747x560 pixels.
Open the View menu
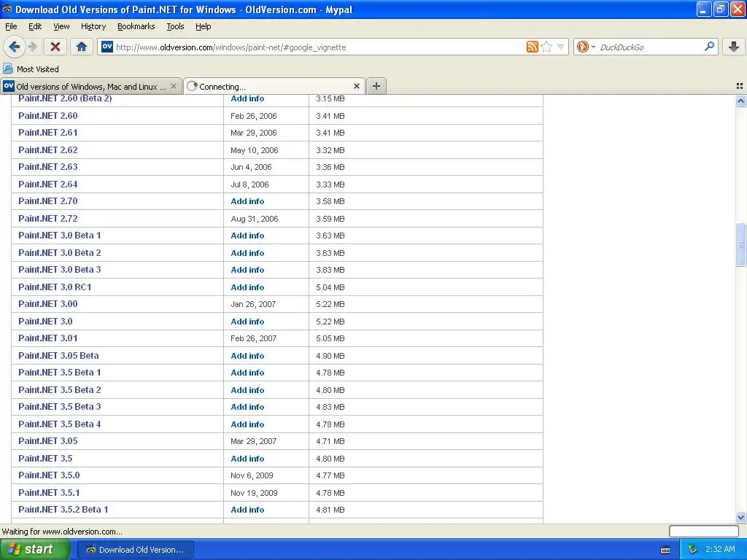[x=61, y=26]
